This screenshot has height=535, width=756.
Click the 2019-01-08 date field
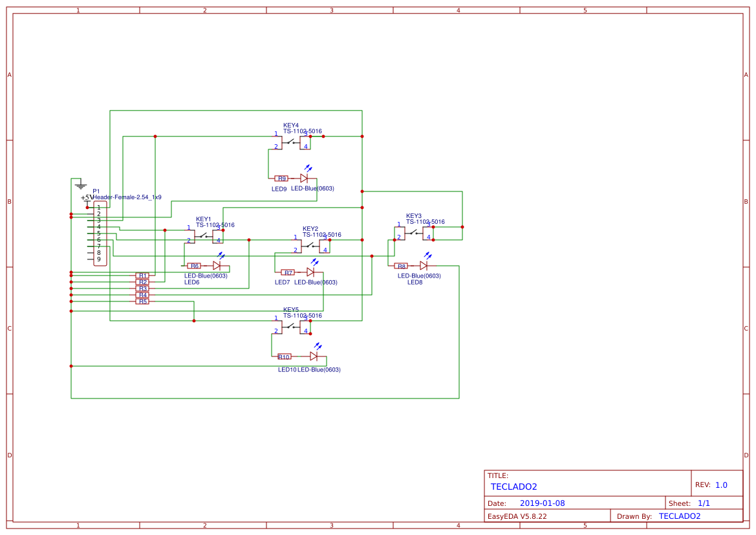click(542, 503)
